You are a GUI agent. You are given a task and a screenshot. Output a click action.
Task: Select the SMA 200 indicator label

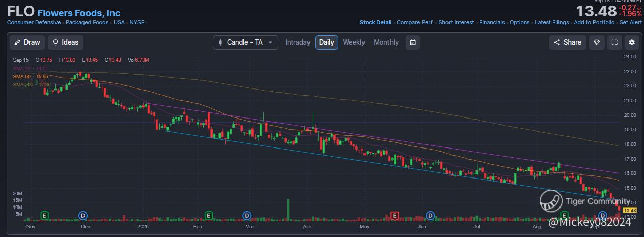click(32, 84)
